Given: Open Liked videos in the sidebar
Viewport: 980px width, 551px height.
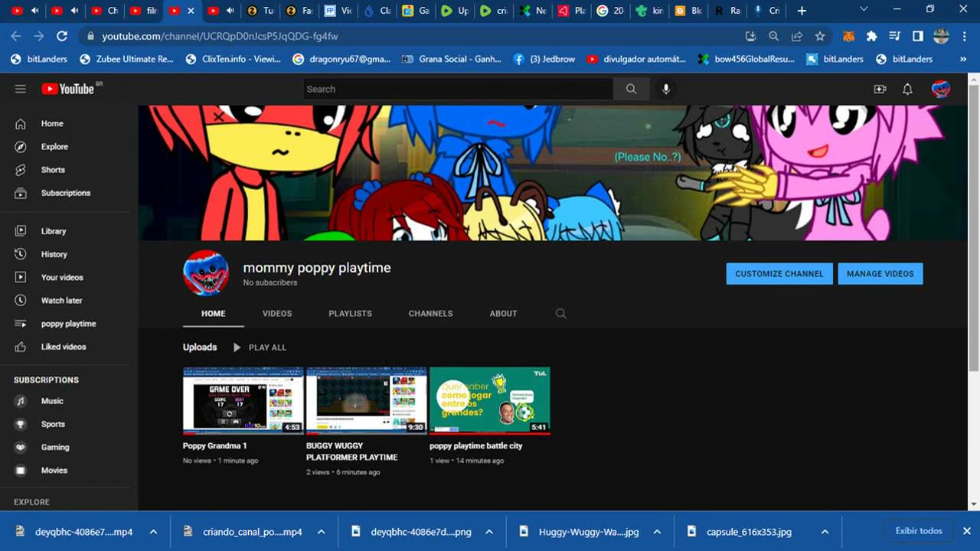Looking at the screenshot, I should point(64,347).
